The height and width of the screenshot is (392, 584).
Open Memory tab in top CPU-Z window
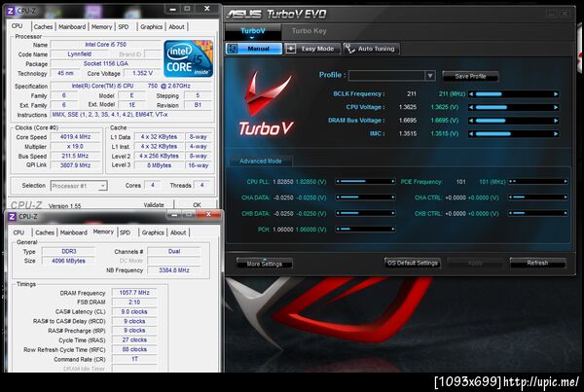pyautogui.click(x=101, y=27)
